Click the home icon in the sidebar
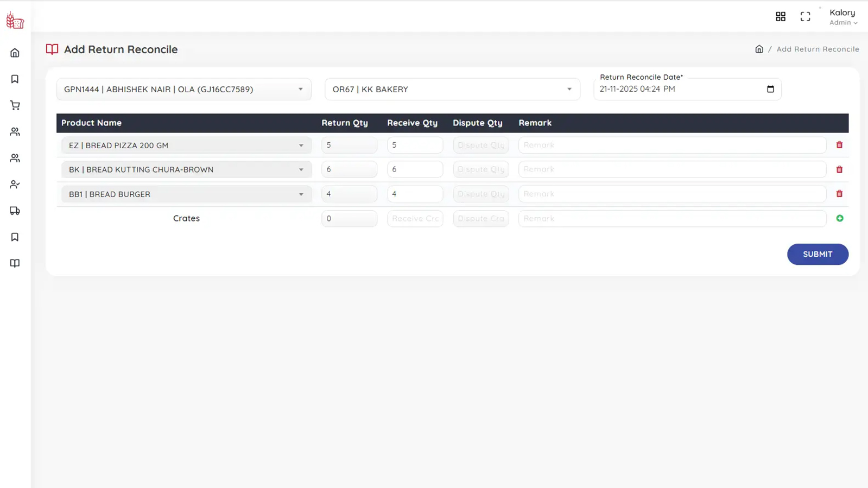868x488 pixels. coord(15,53)
